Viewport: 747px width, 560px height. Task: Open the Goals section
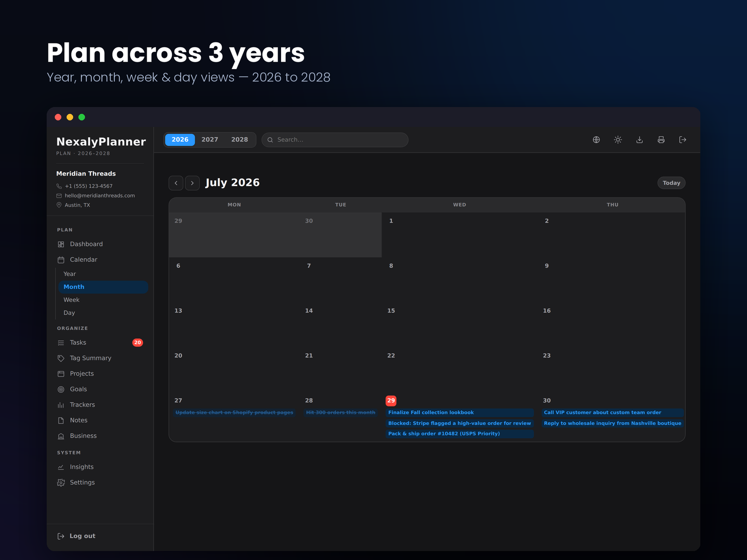pyautogui.click(x=100, y=389)
